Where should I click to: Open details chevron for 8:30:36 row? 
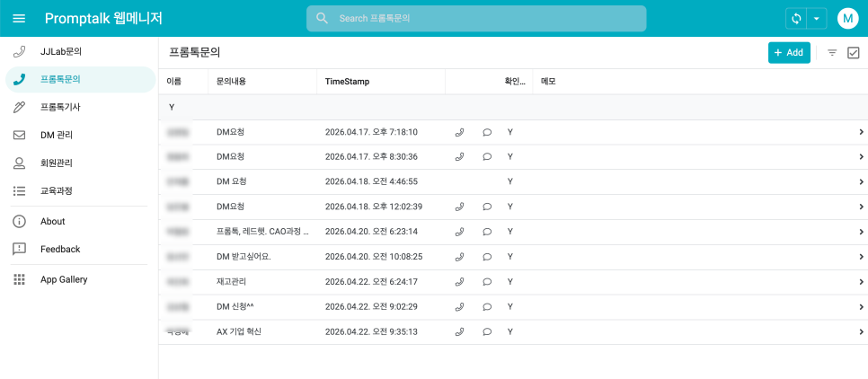coord(861,156)
